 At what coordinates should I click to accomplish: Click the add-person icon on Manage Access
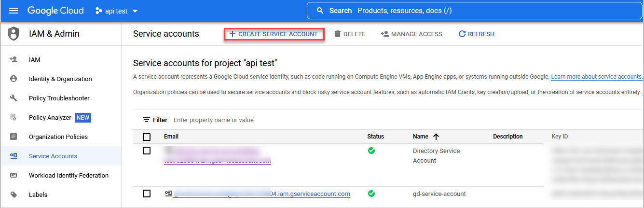point(385,34)
